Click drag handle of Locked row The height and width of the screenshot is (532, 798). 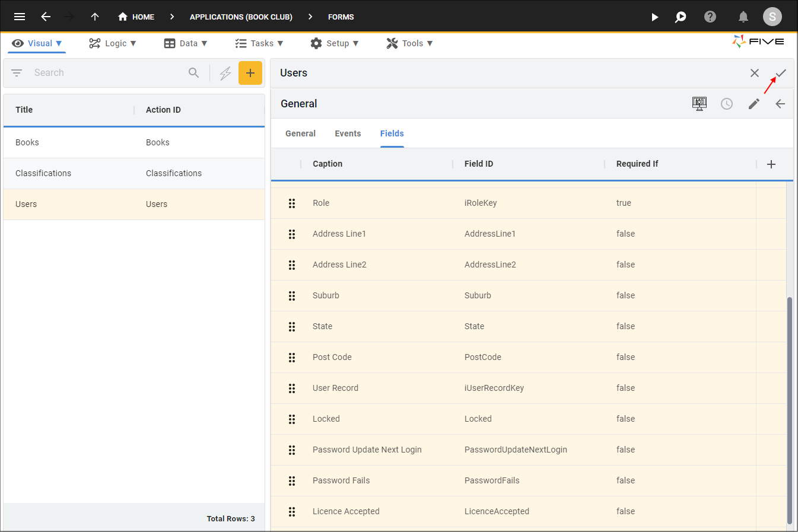point(292,419)
